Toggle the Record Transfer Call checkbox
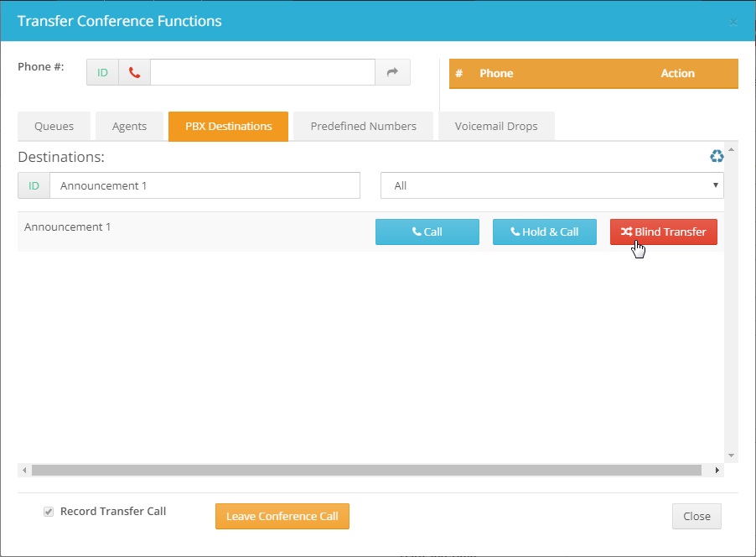This screenshot has width=756, height=557. point(49,512)
